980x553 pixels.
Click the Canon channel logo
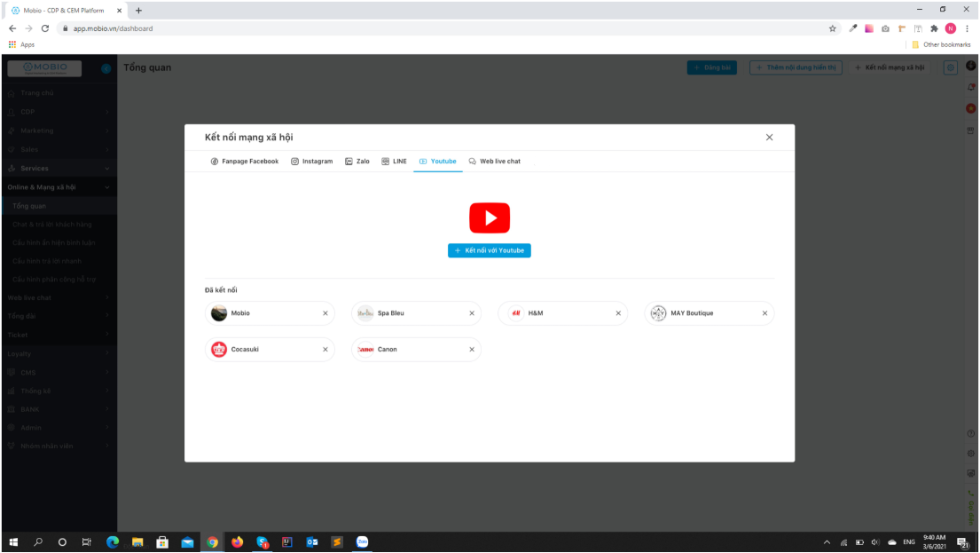[x=365, y=350]
